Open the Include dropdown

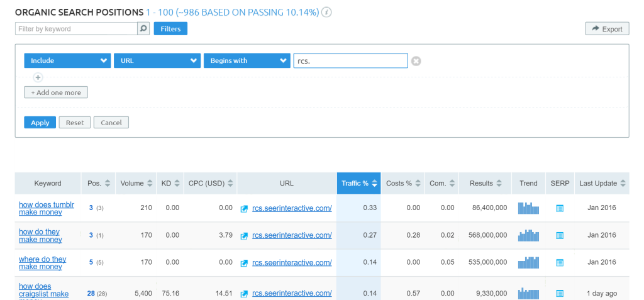(67, 61)
